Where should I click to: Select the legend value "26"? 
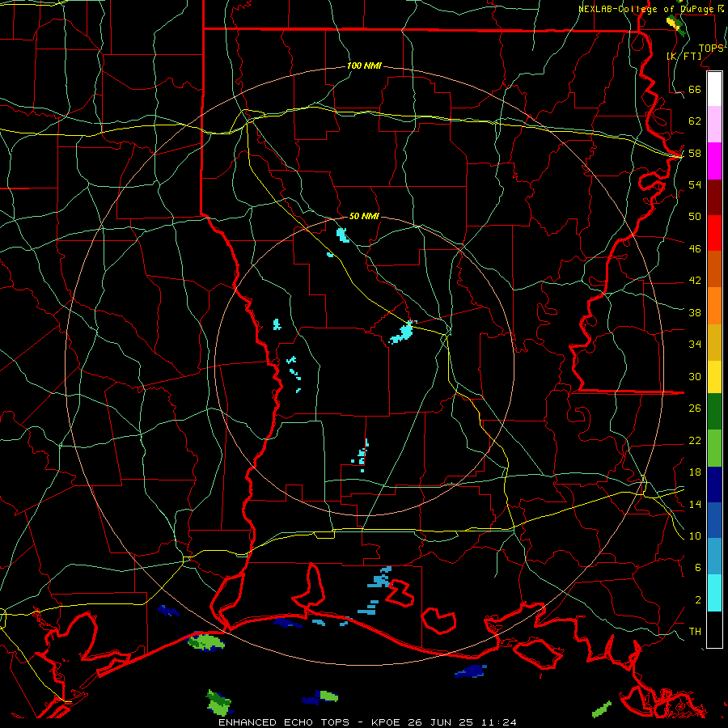(x=695, y=408)
